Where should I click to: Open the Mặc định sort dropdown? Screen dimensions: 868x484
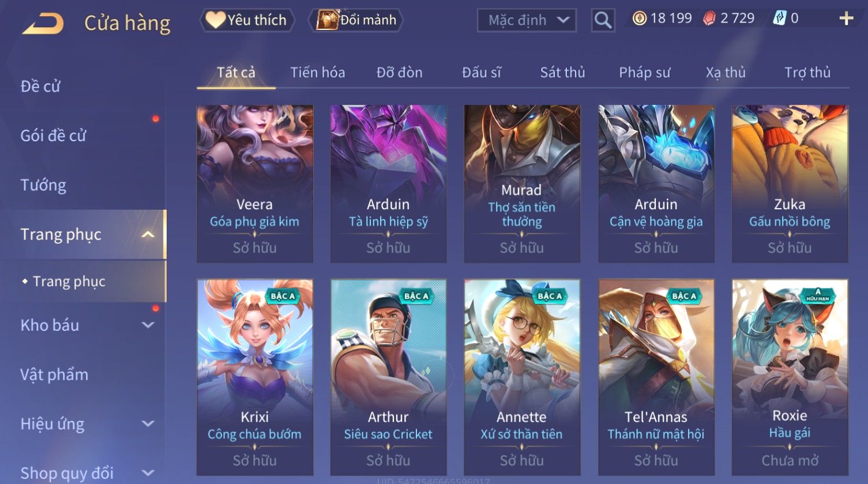click(x=527, y=20)
